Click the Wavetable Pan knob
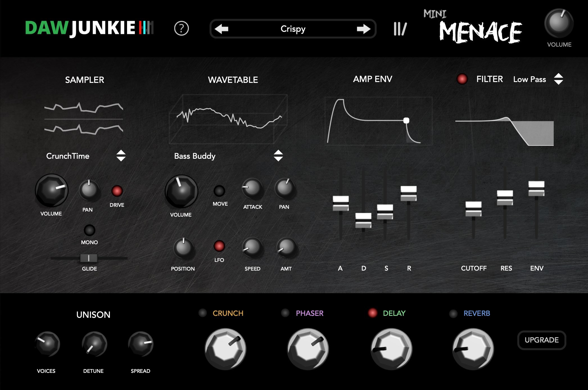 (x=285, y=188)
